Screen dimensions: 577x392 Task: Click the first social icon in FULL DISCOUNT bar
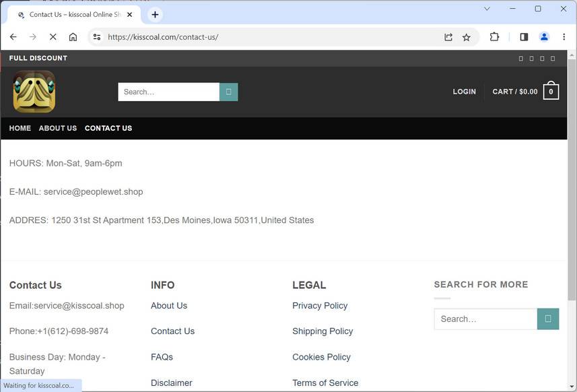click(520, 59)
